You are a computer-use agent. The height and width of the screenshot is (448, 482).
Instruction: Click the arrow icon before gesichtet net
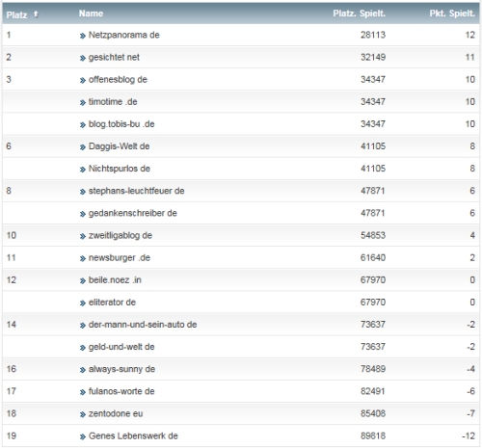[83, 58]
